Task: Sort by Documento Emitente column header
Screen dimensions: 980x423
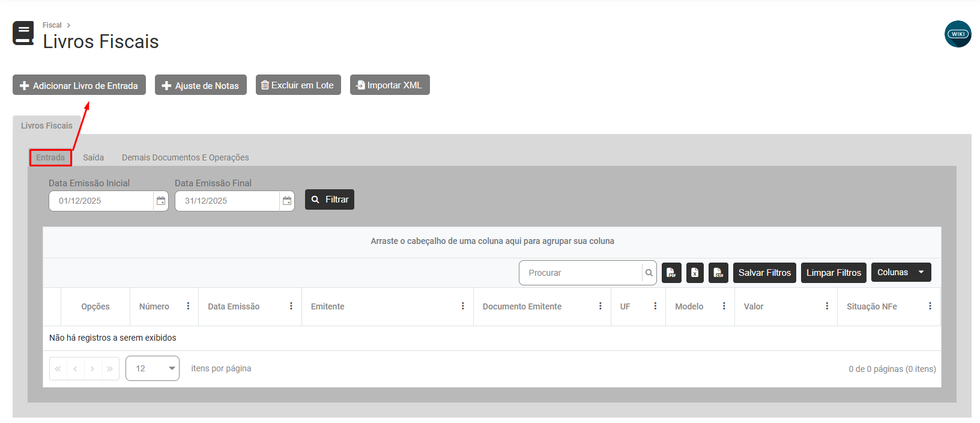Action: (x=522, y=306)
